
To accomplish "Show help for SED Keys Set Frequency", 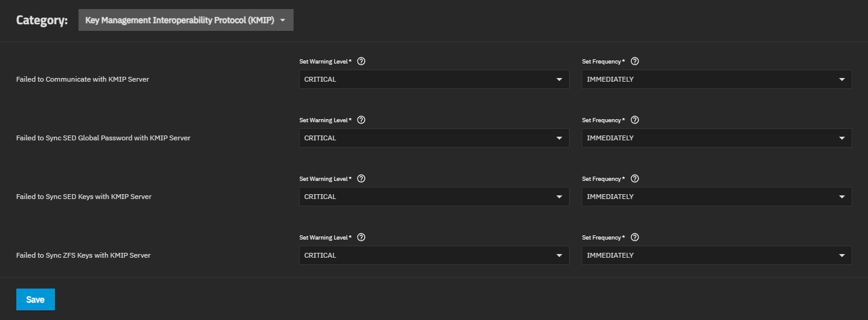I will click(634, 178).
